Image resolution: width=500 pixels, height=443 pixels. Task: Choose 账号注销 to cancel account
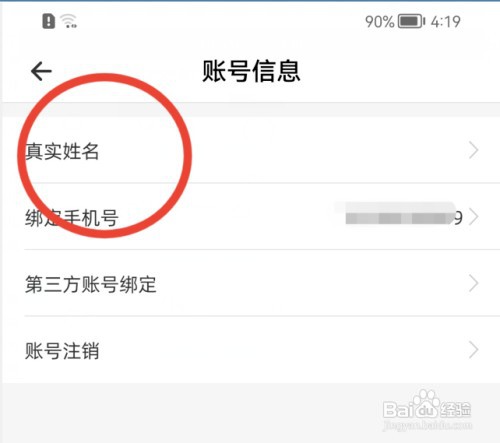251,350
